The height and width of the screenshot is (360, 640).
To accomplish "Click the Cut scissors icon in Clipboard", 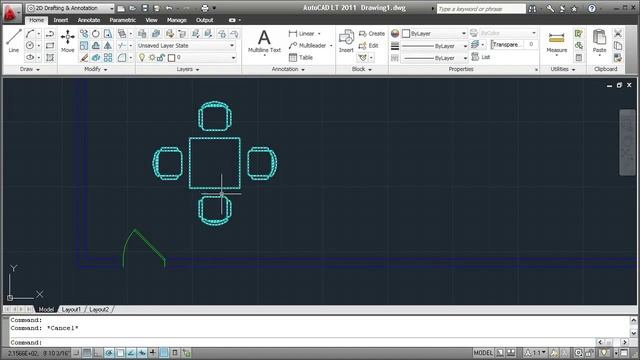I will click(618, 33).
